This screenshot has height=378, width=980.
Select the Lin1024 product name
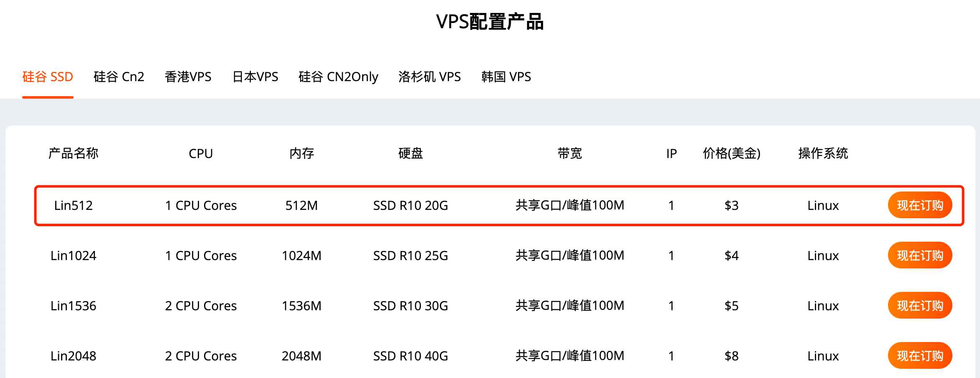(73, 255)
